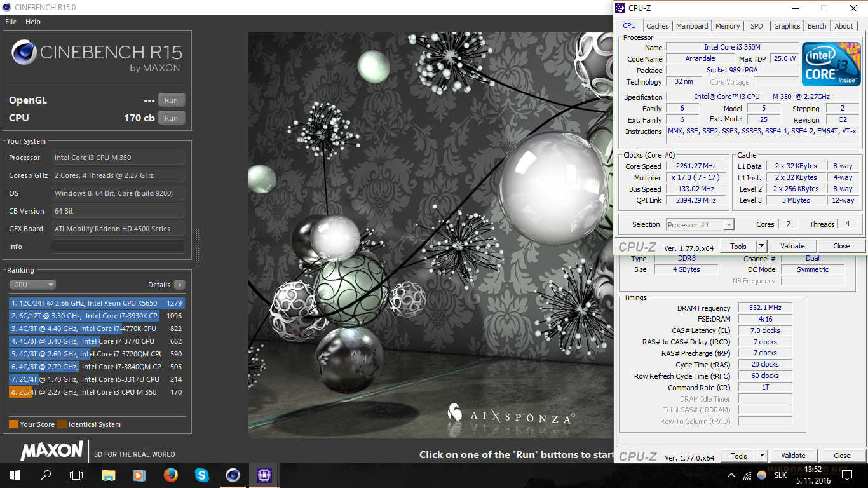Open clock and date flyout
868x488 pixels.
tap(813, 475)
